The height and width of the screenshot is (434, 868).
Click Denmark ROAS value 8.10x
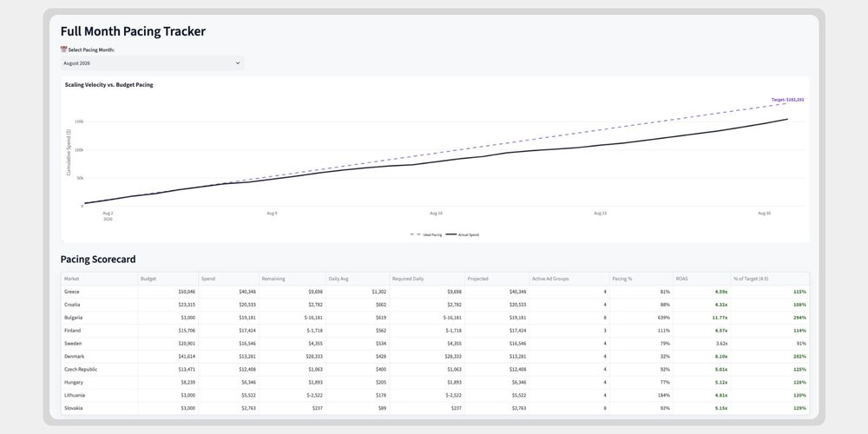tap(721, 357)
